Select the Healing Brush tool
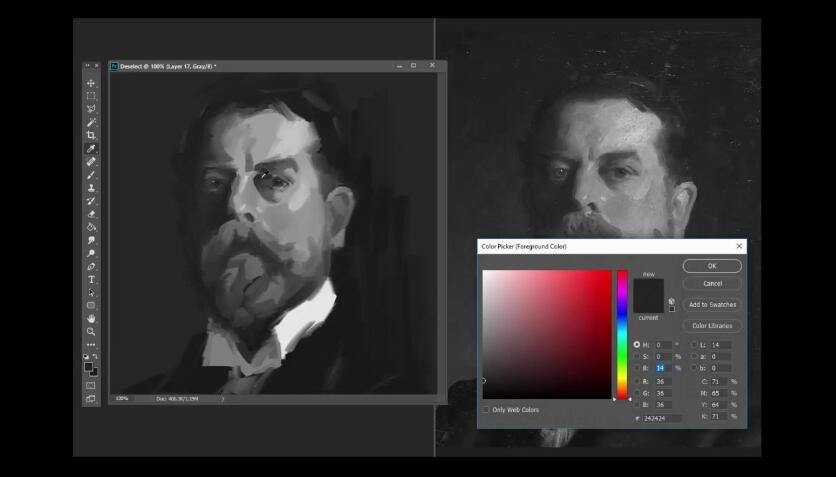Screen dimensions: 836x477 [x=91, y=161]
